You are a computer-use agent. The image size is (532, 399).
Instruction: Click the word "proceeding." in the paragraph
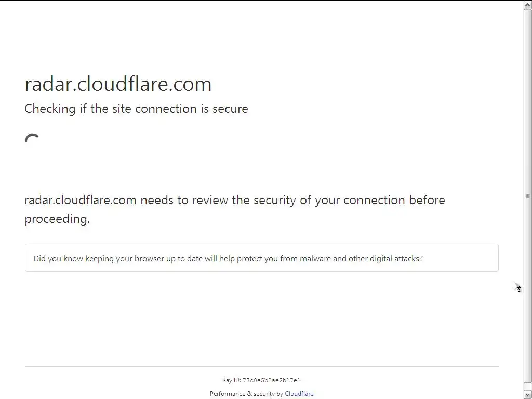[x=57, y=219]
